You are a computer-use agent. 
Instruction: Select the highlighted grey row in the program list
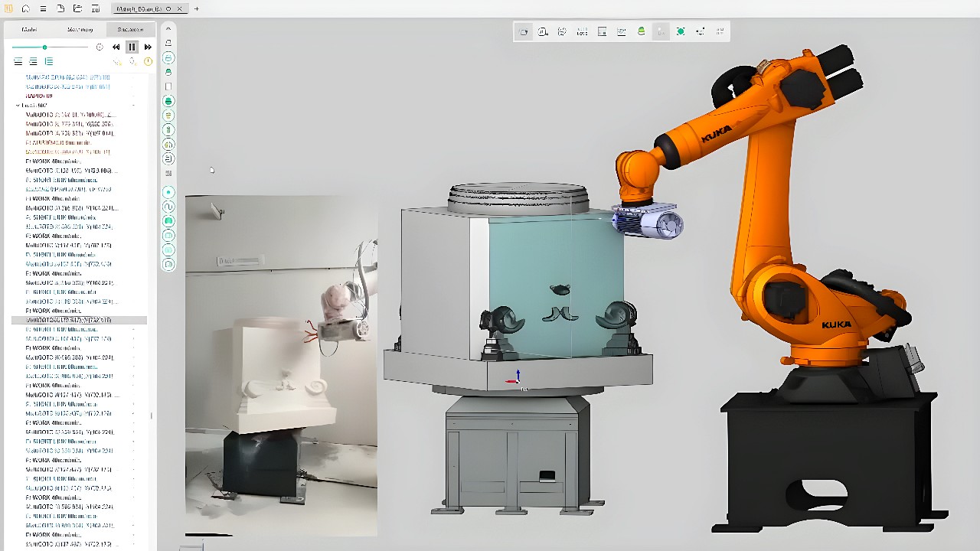pyautogui.click(x=77, y=320)
